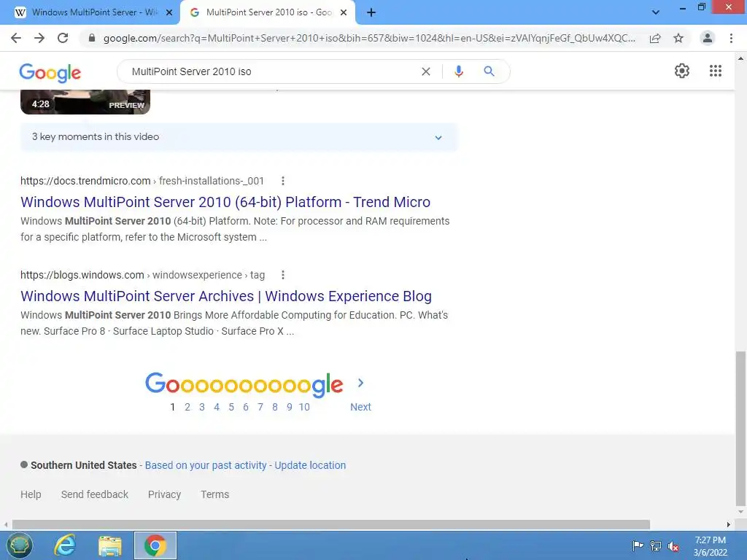Viewport: 747px width, 560px height.
Task: Go to results page 5
Action: tap(231, 407)
